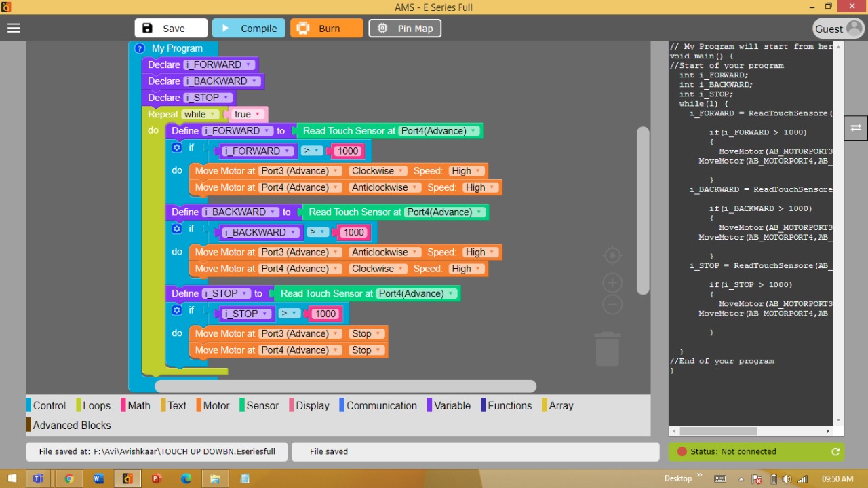The height and width of the screenshot is (488, 868).
Task: Click the gear icon on the i_BACKWARD if block
Action: pyautogui.click(x=177, y=229)
